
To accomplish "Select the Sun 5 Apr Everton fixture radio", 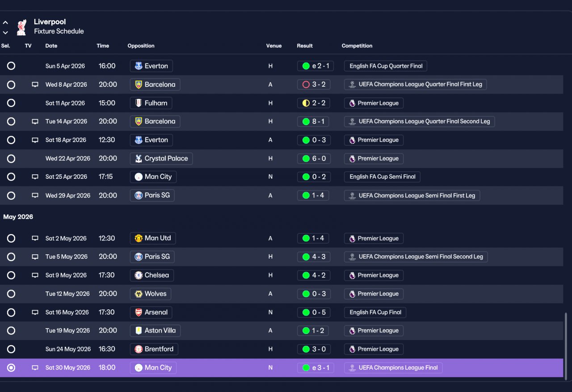I will 11,66.
